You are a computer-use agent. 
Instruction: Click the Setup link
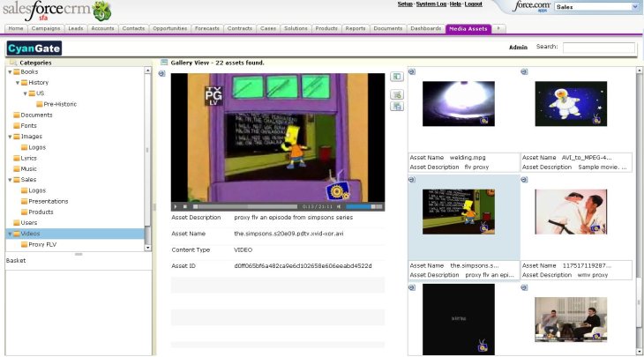point(405,4)
